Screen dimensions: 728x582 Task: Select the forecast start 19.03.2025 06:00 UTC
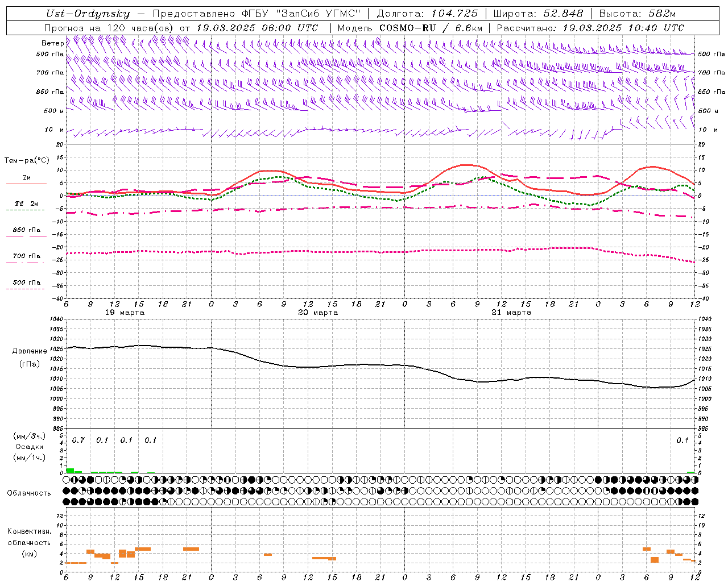257,28
